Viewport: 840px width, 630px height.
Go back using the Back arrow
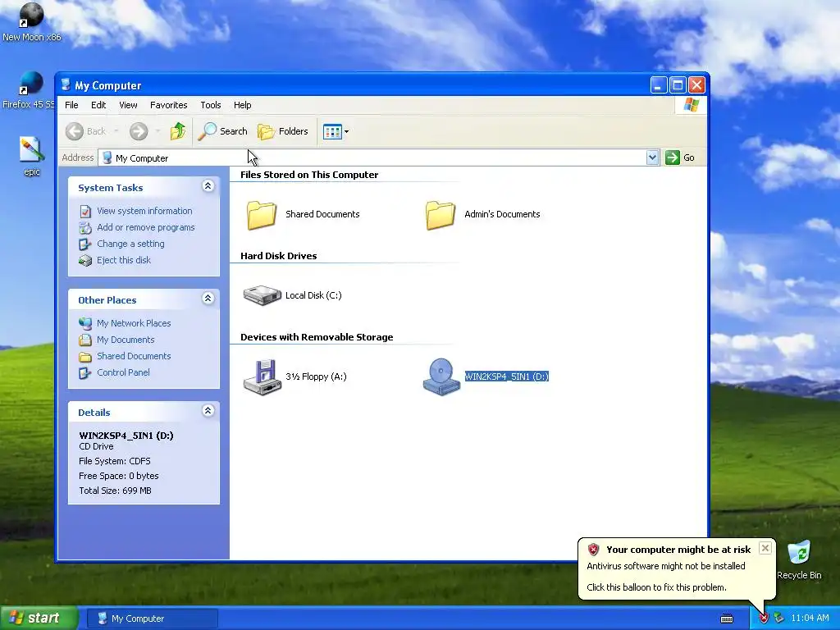click(x=85, y=131)
